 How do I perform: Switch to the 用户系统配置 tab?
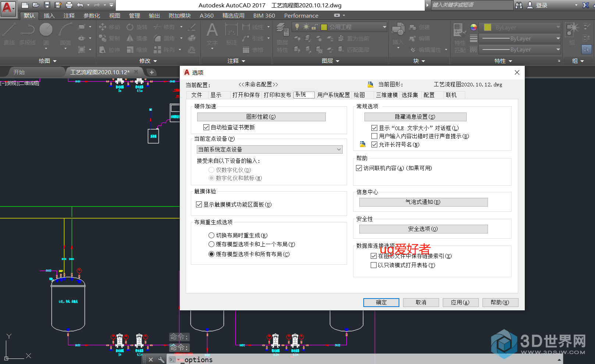pyautogui.click(x=334, y=95)
